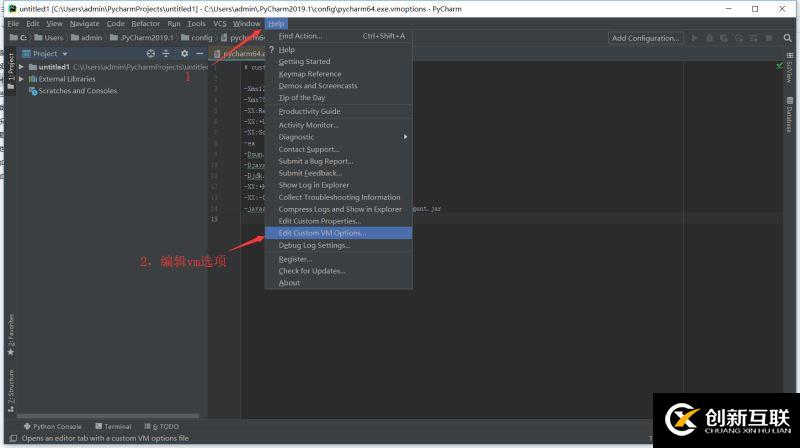800x448 pixels.
Task: Open the Window menu
Action: [x=246, y=23]
